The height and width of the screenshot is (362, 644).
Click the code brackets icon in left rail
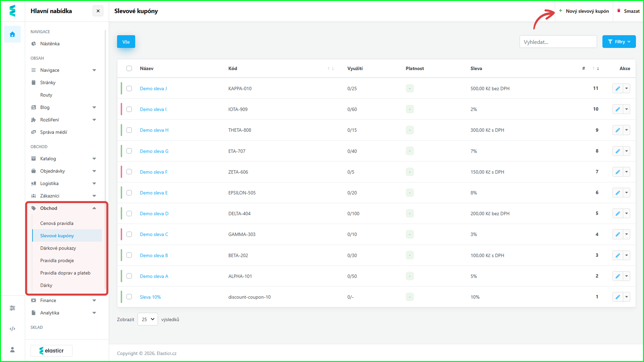(x=12, y=329)
